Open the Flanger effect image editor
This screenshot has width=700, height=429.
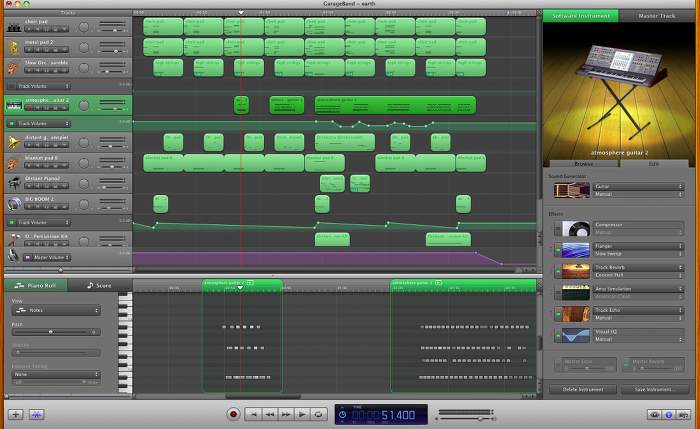click(576, 250)
